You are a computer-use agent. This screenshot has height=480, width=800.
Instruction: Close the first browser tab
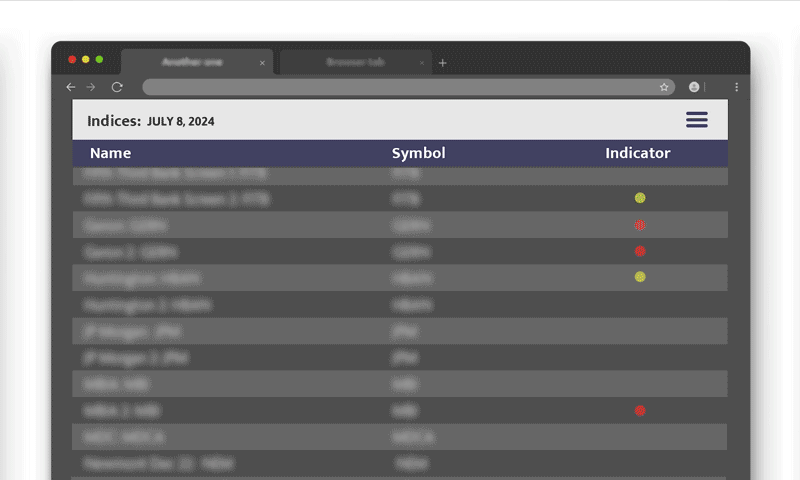pyautogui.click(x=262, y=63)
